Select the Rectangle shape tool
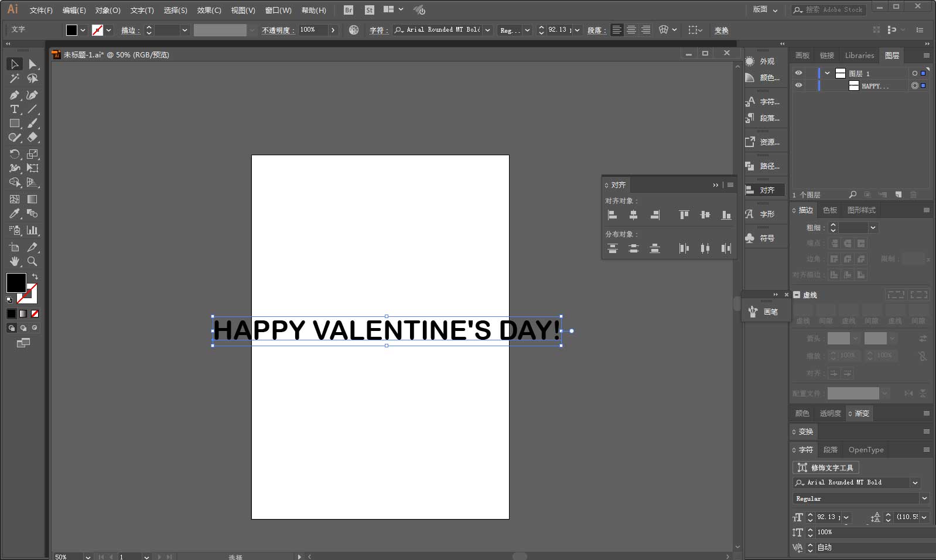The image size is (936, 560). click(x=15, y=124)
